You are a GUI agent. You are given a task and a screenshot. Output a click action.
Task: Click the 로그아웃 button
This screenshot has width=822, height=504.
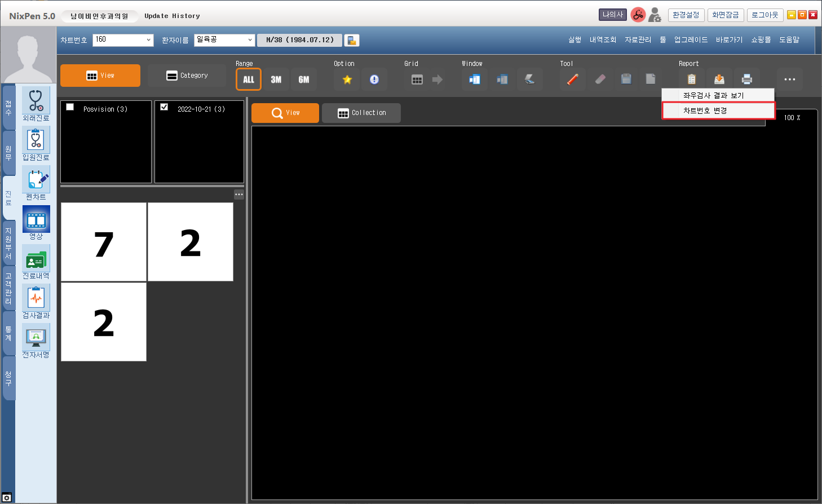coord(764,15)
